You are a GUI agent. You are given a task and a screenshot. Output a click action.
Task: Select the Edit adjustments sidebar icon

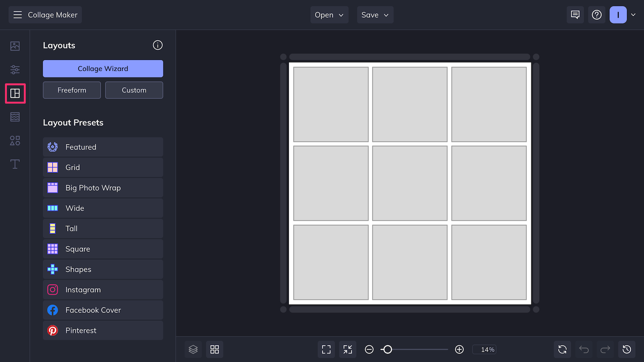[14, 70]
